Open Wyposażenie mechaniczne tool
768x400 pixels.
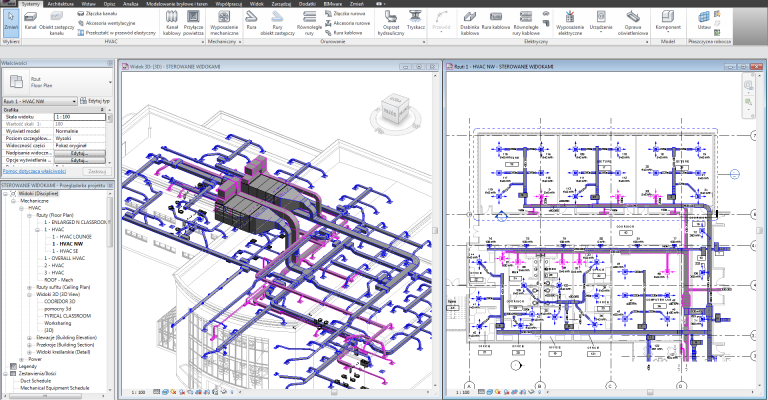point(224,24)
